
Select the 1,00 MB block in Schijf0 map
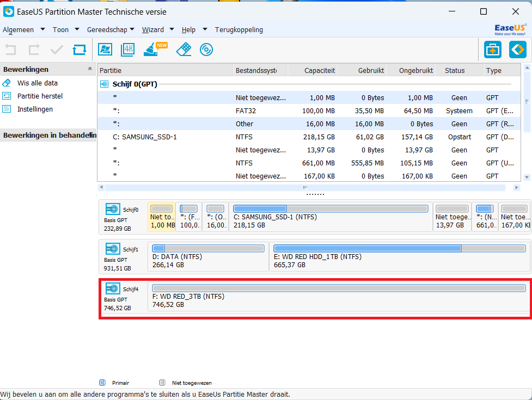162,217
